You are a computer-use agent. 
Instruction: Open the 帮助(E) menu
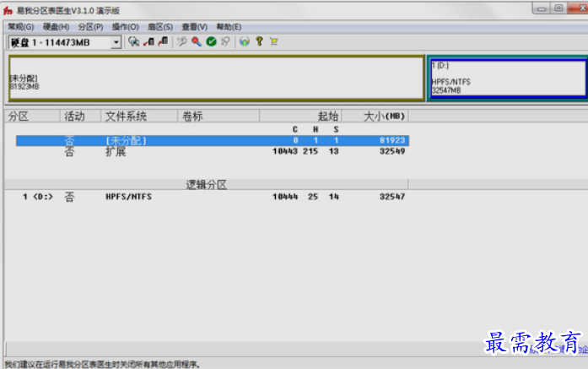(229, 27)
